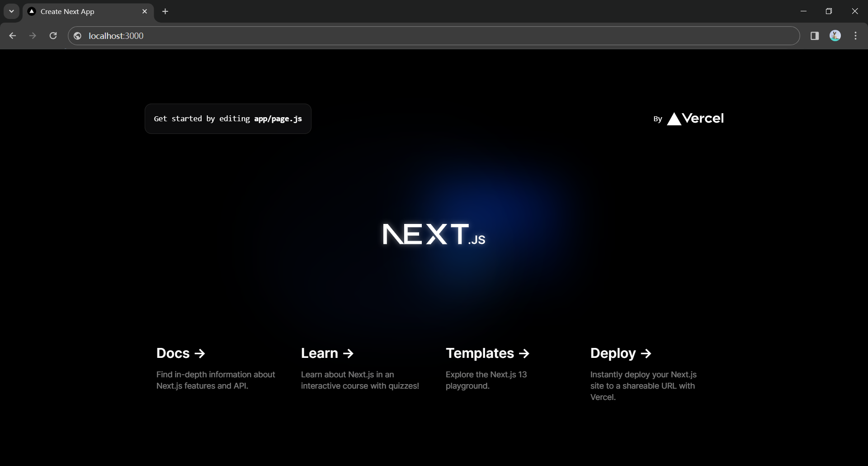Close the Create Next App tab

145,11
